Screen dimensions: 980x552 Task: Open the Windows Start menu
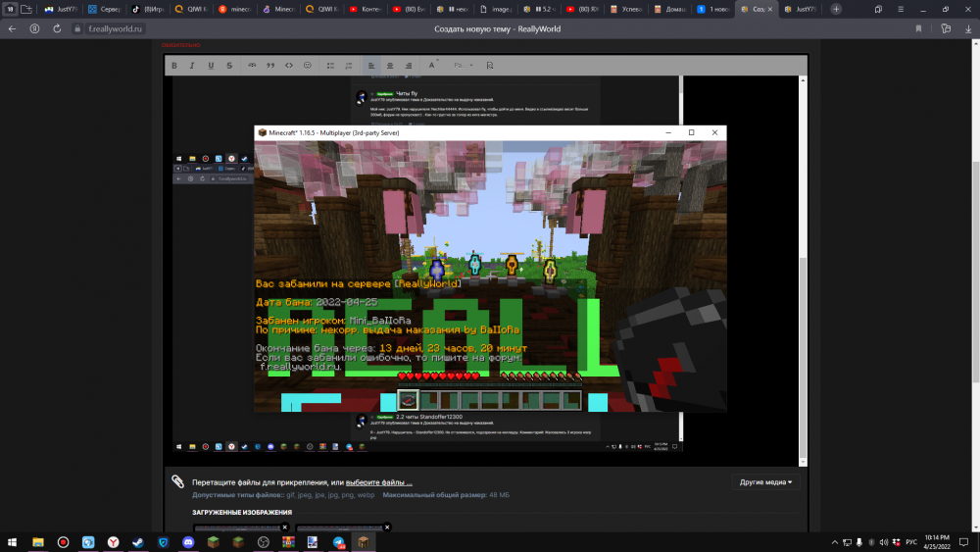click(x=12, y=542)
